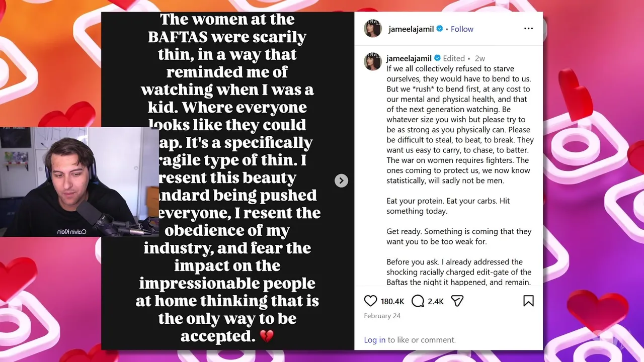This screenshot has width=644, height=362.
Task: Open the three-dot more options menu
Action: point(528,29)
